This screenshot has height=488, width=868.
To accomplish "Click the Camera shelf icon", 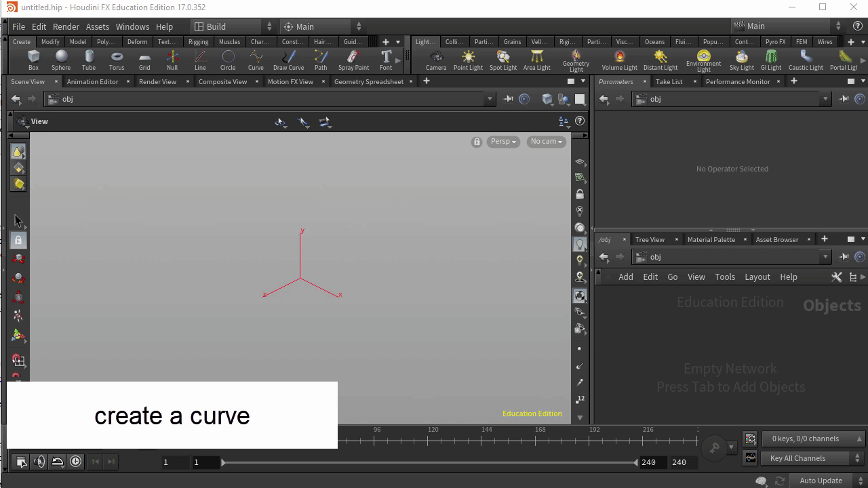I will 436,60.
